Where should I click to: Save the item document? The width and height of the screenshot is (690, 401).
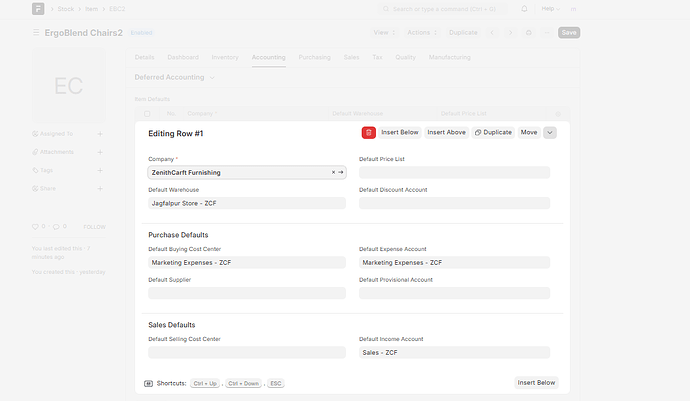[569, 33]
